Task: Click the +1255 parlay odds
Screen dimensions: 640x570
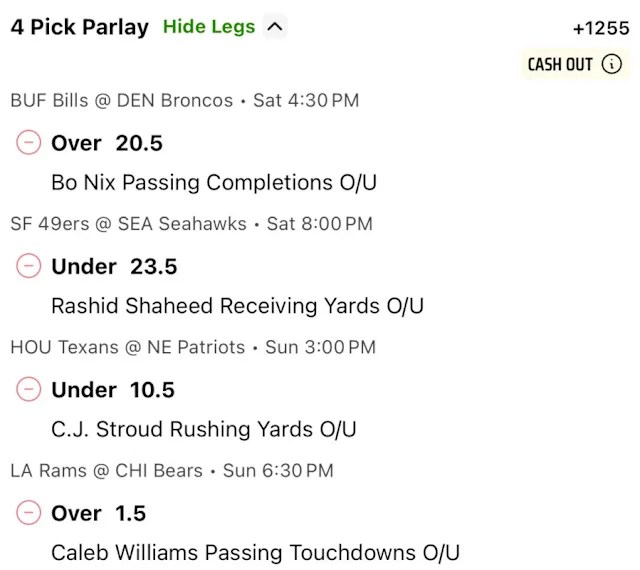Action: pos(600,28)
